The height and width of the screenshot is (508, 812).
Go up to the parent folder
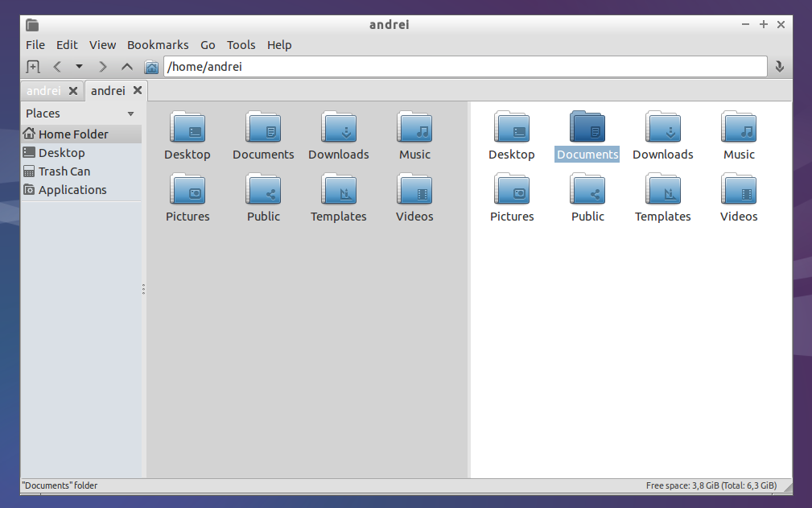coord(127,67)
